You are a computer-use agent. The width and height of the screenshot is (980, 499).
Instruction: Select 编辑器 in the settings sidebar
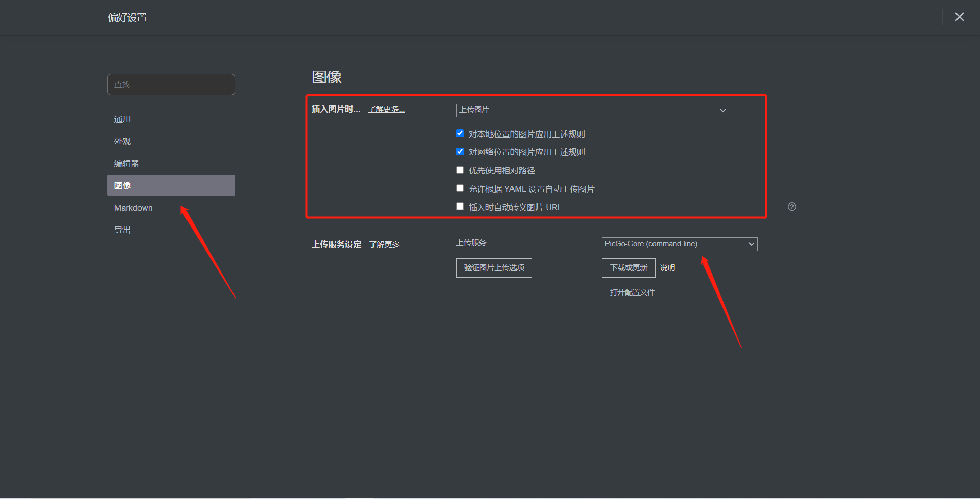(x=171, y=164)
